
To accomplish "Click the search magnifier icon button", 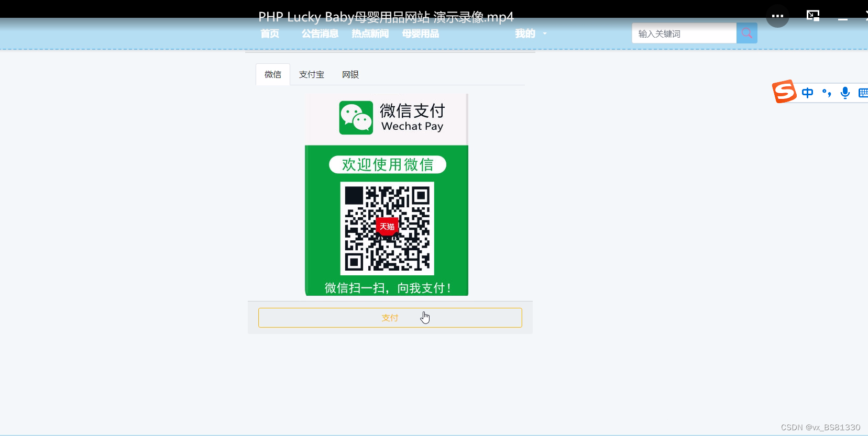I will (746, 33).
